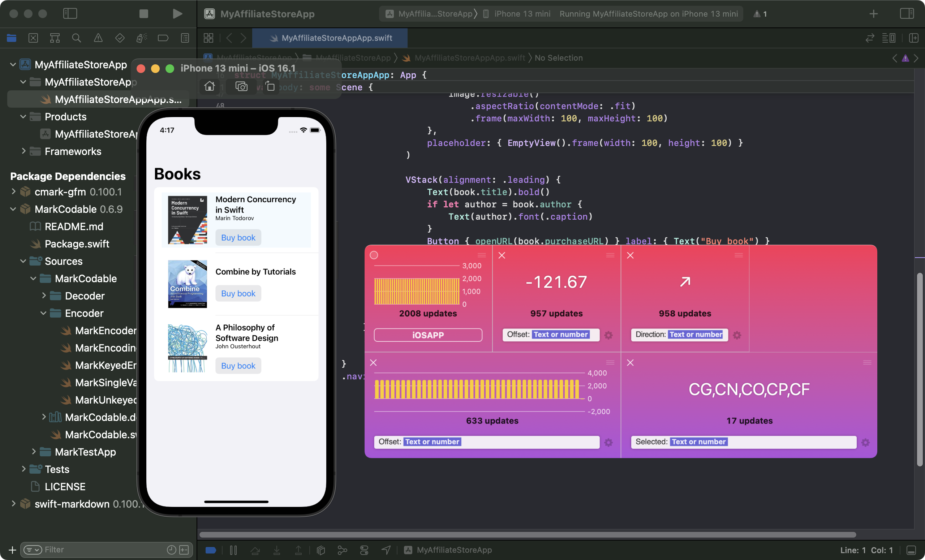Click the simulator rotate device icon
Viewport: 925px width, 560px height.
click(270, 86)
